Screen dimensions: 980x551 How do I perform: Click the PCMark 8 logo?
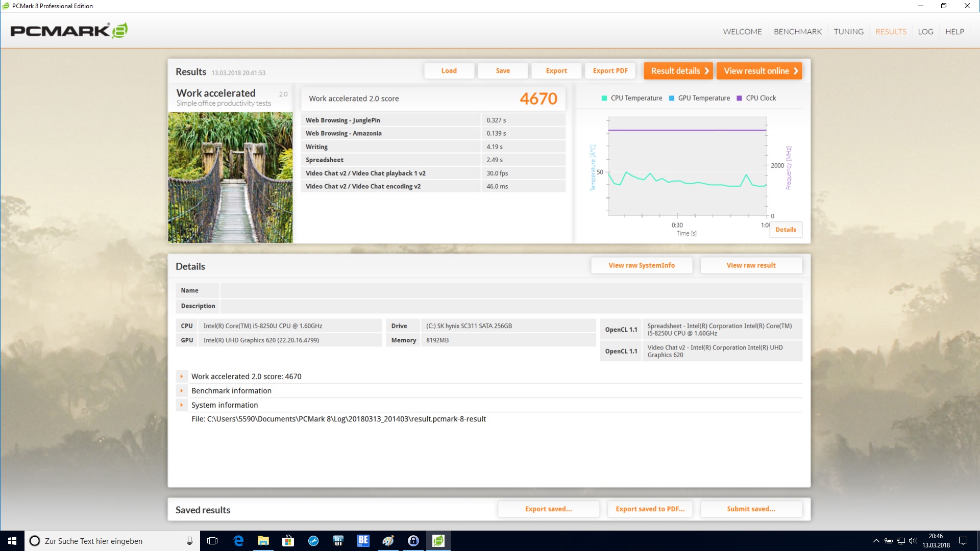[x=69, y=31]
